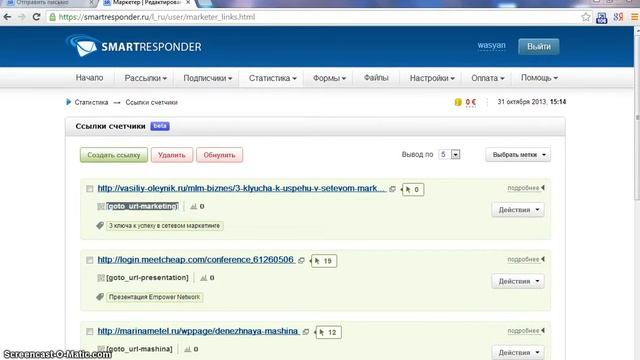Open the Настройки dropdown menu
This screenshot has width=640, height=360.
[x=432, y=78]
